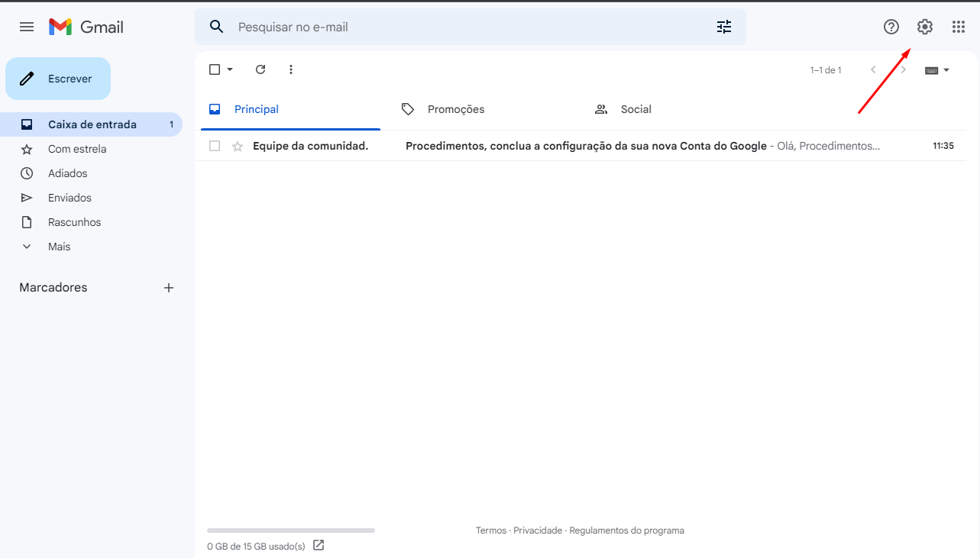The width and height of the screenshot is (980, 558).
Task: Open Com estrela folder
Action: point(92,149)
